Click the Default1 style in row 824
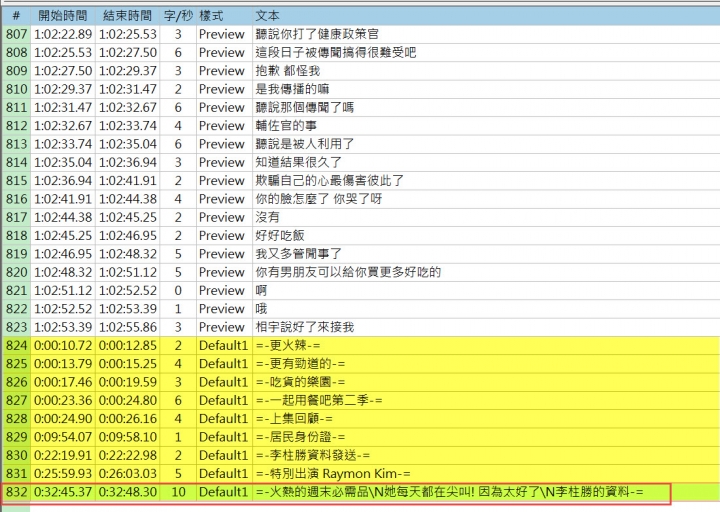 [223, 345]
